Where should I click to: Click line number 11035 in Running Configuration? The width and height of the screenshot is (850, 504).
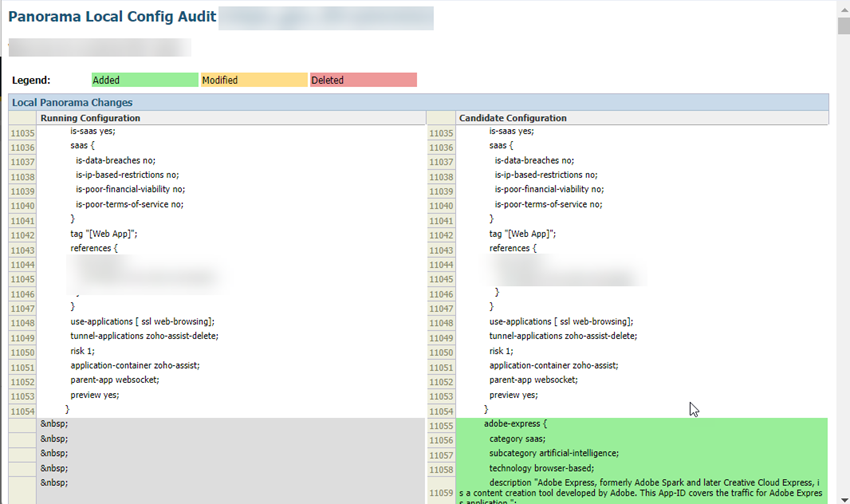[22, 132]
